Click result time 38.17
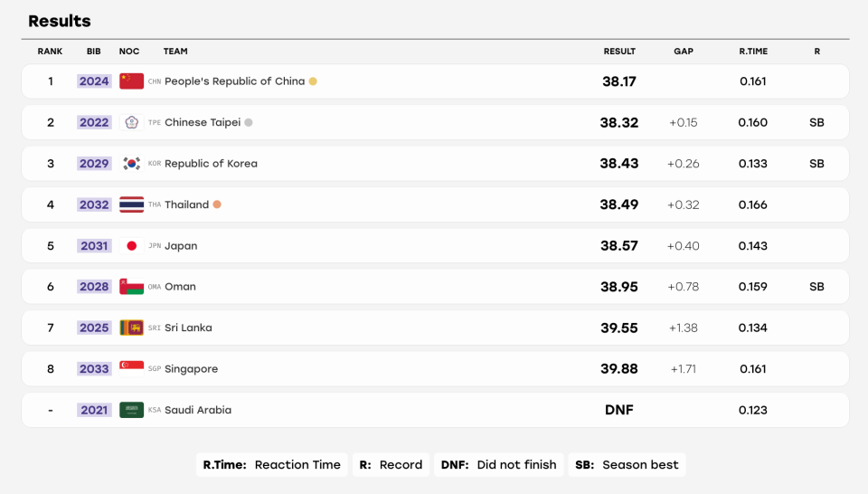 619,81
